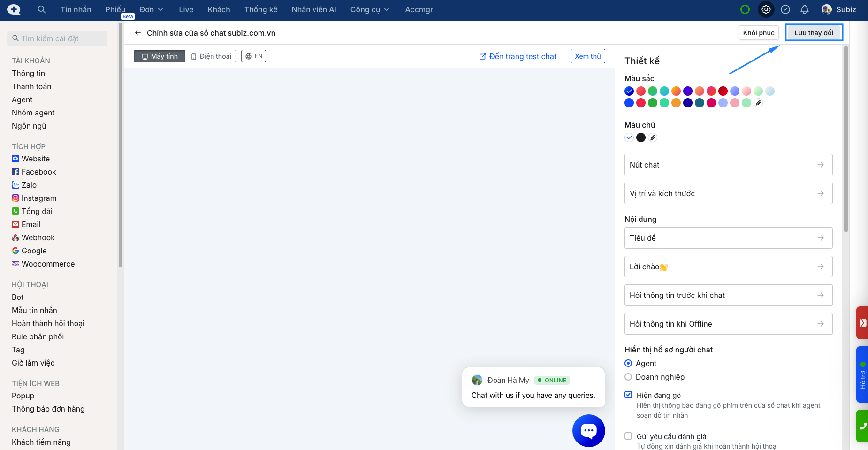Open the floating chat bubble button
868x450 pixels.
tap(588, 430)
